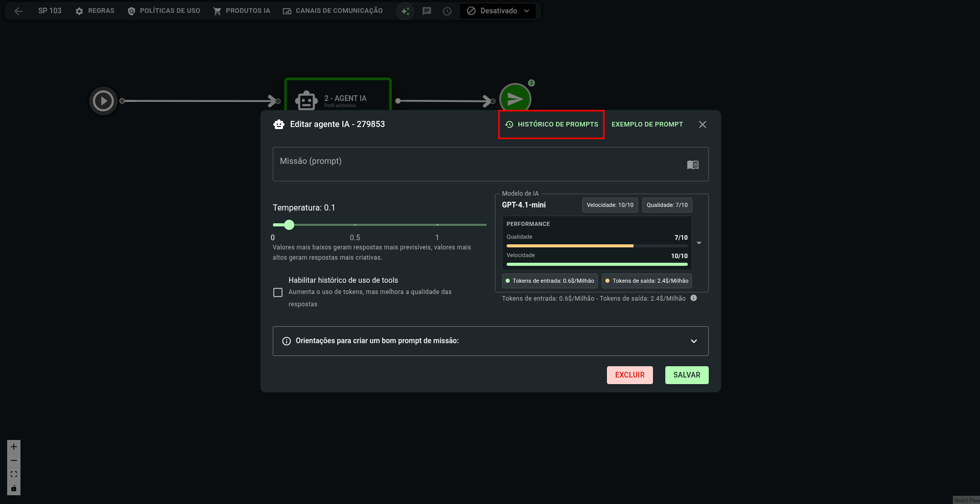Click the Salvar button
The image size is (980, 504).
tap(686, 375)
